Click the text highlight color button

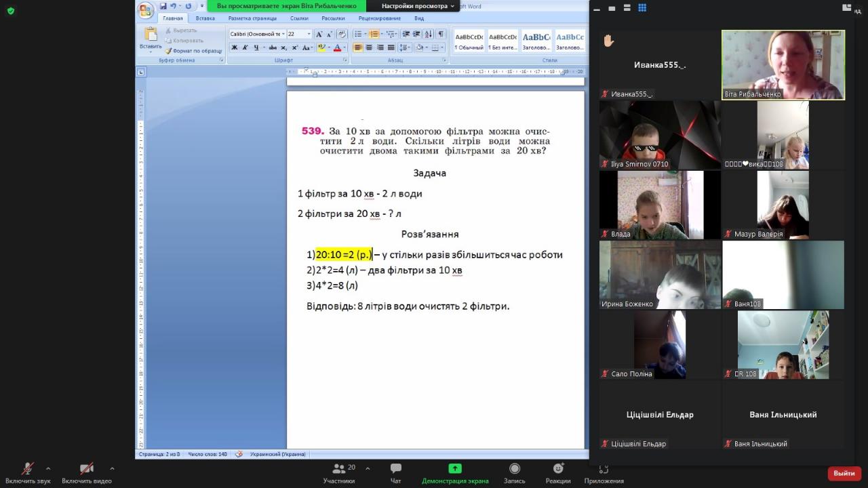pyautogui.click(x=321, y=47)
